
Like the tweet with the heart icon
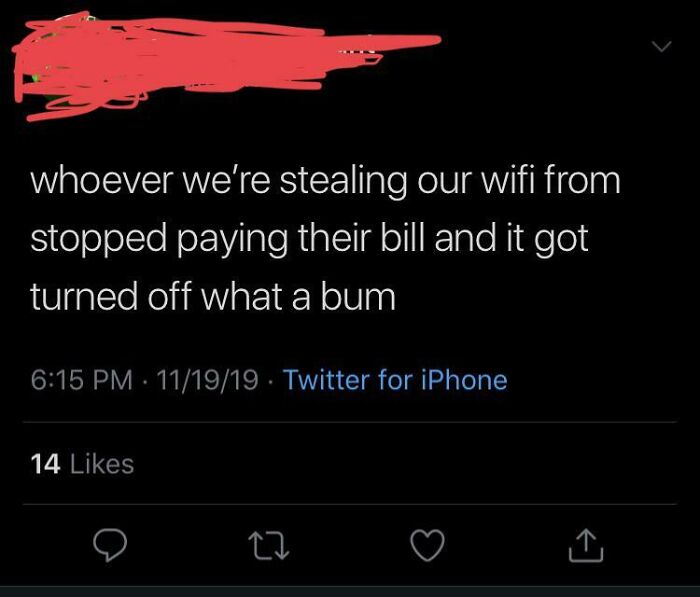[428, 545]
